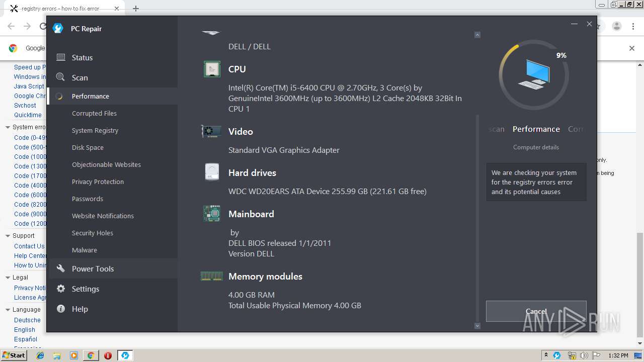Click the Help info icon
Screen dimensions: 644x362
[x=61, y=309]
